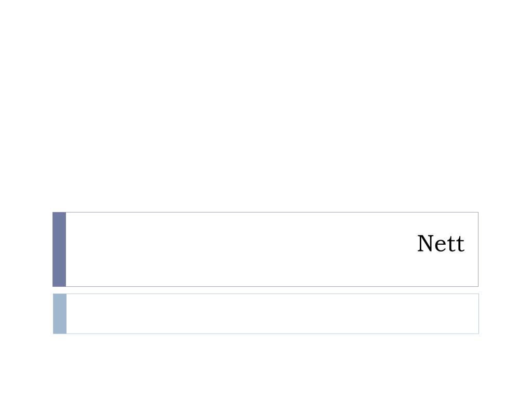Click the right edge of the subtitle box
The height and width of the screenshot is (399, 532).
click(x=478, y=314)
